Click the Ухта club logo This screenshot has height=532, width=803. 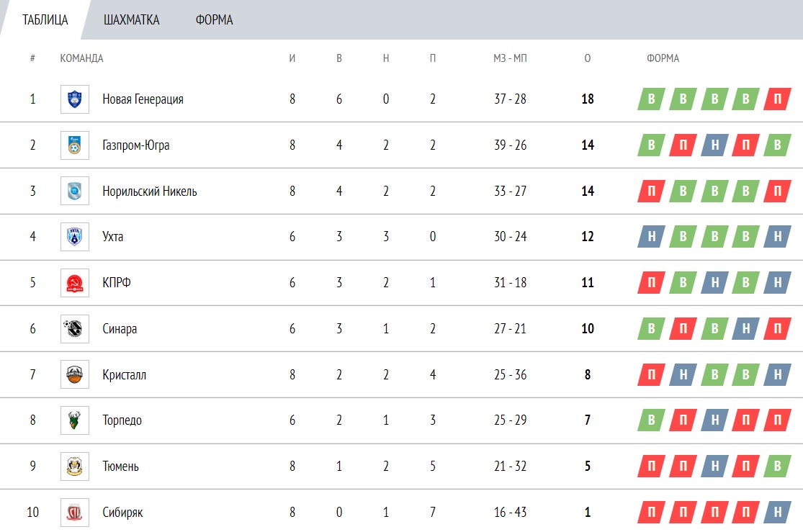click(75, 237)
